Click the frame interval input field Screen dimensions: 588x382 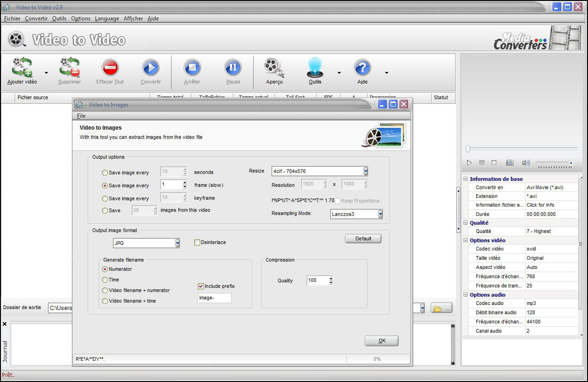pos(171,185)
